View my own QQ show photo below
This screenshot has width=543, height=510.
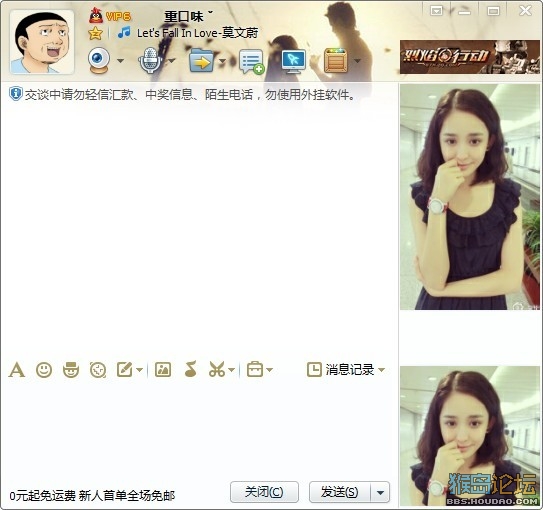tap(470, 436)
